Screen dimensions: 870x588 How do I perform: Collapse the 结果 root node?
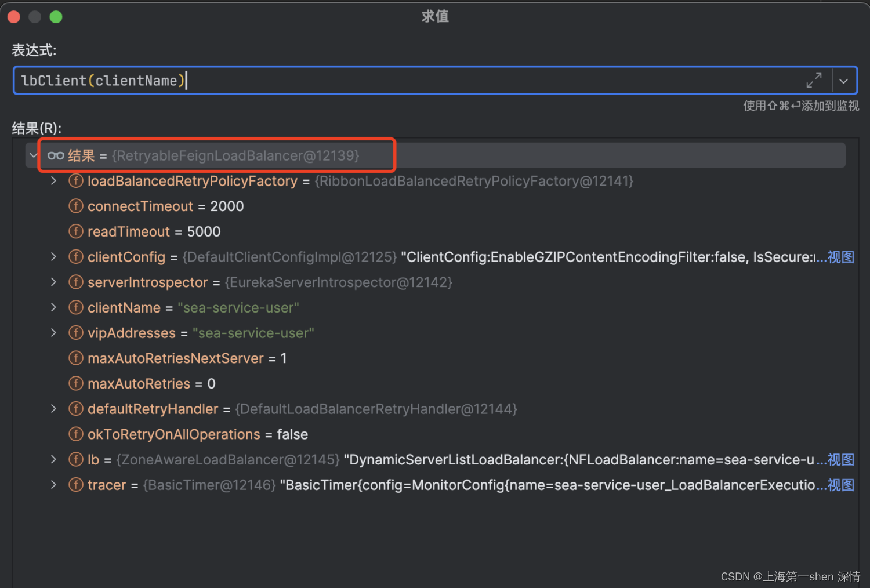tap(34, 155)
